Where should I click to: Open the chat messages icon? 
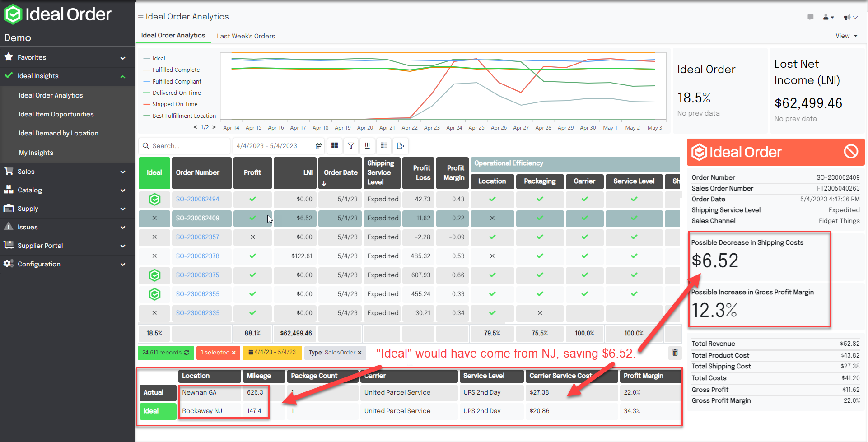pos(810,17)
